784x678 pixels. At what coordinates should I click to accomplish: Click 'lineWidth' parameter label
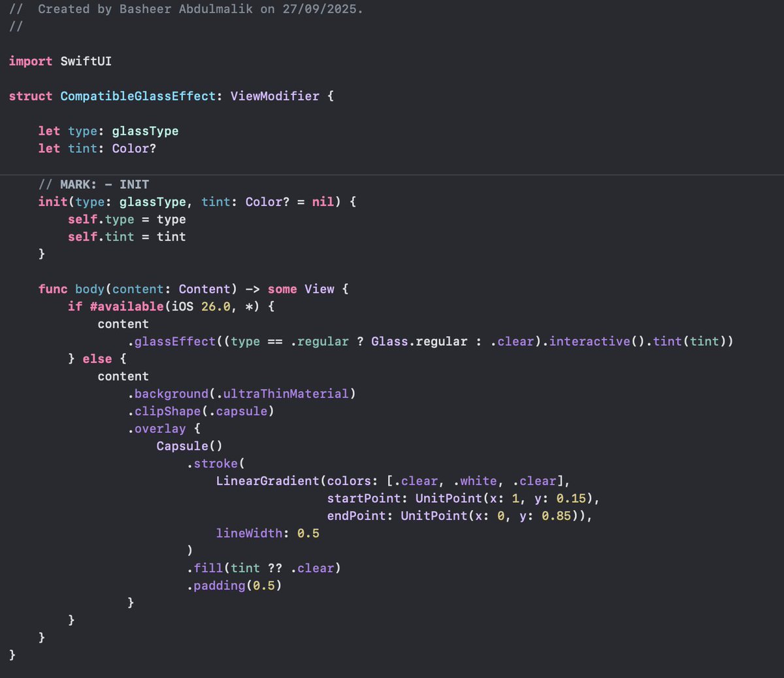pyautogui.click(x=249, y=534)
